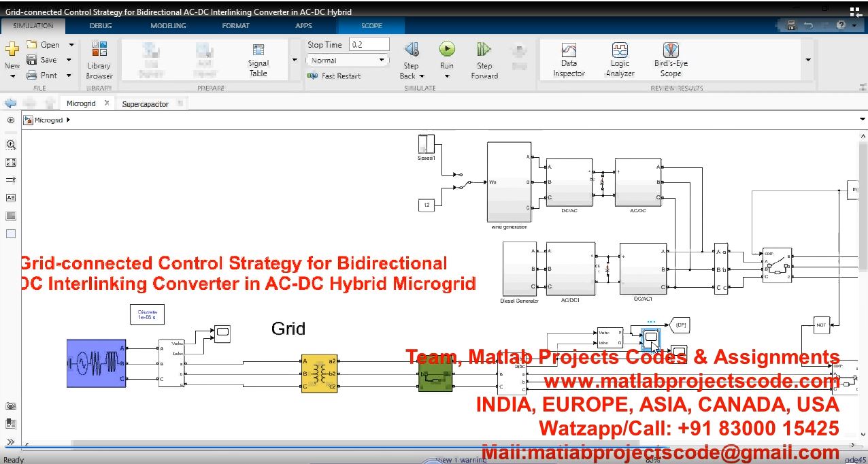This screenshot has width=868, height=464.
Task: Toggle Fast Restart mode
Action: (x=335, y=76)
